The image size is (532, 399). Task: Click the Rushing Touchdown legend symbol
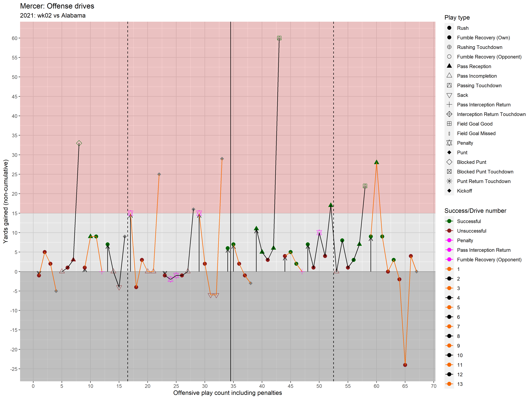(449, 47)
